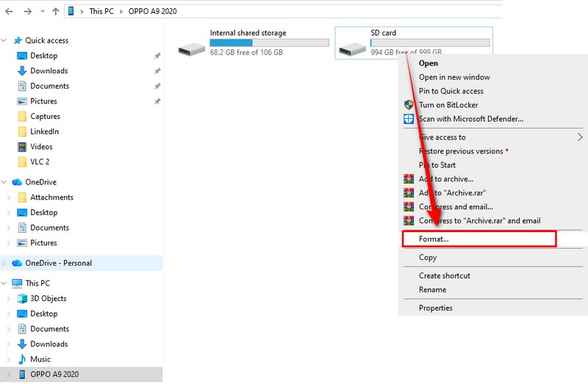Click Pin to Quick access option

(451, 91)
